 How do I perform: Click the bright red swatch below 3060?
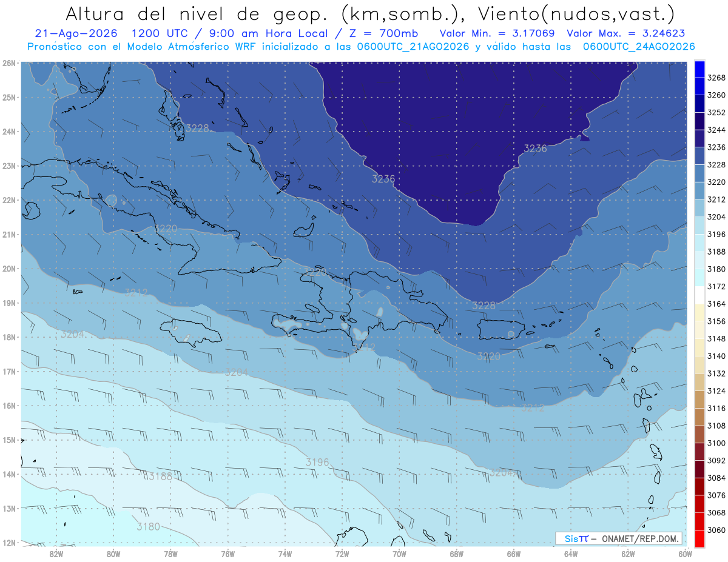click(x=699, y=538)
